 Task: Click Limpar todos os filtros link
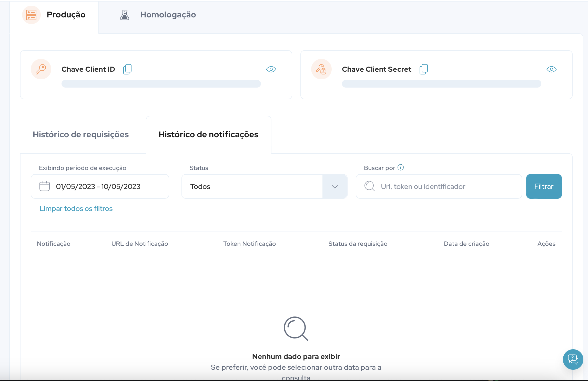pyautogui.click(x=76, y=209)
